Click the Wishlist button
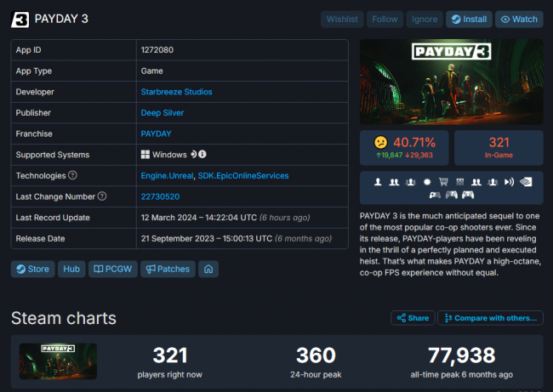 point(342,20)
